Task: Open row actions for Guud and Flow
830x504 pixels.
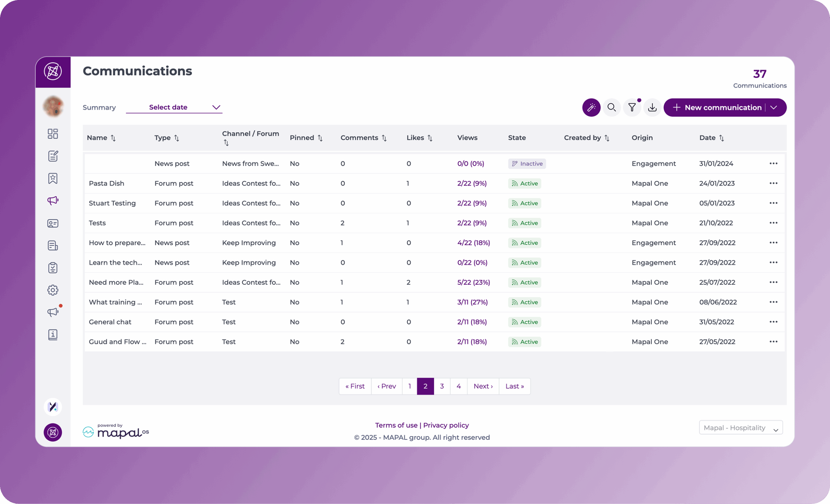Action: [773, 341]
